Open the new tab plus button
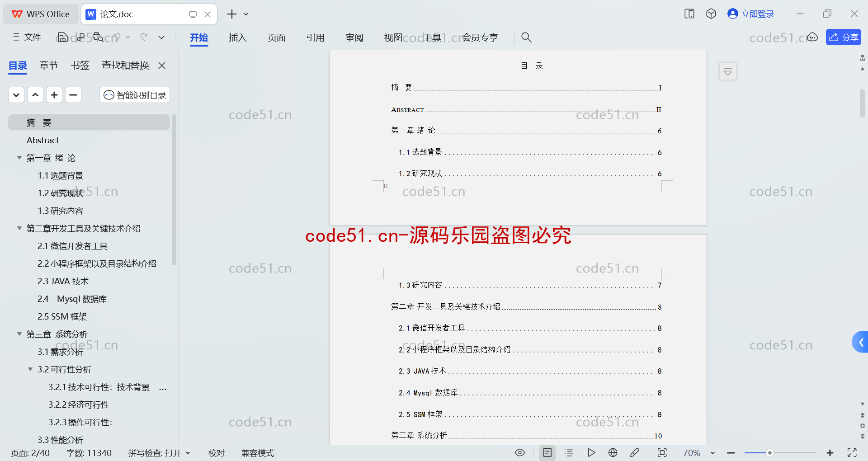This screenshot has height=461, width=868. (x=232, y=14)
